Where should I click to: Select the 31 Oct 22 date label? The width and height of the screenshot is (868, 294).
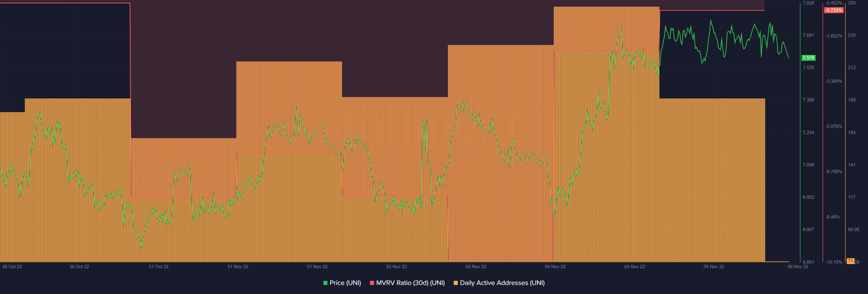(159, 267)
